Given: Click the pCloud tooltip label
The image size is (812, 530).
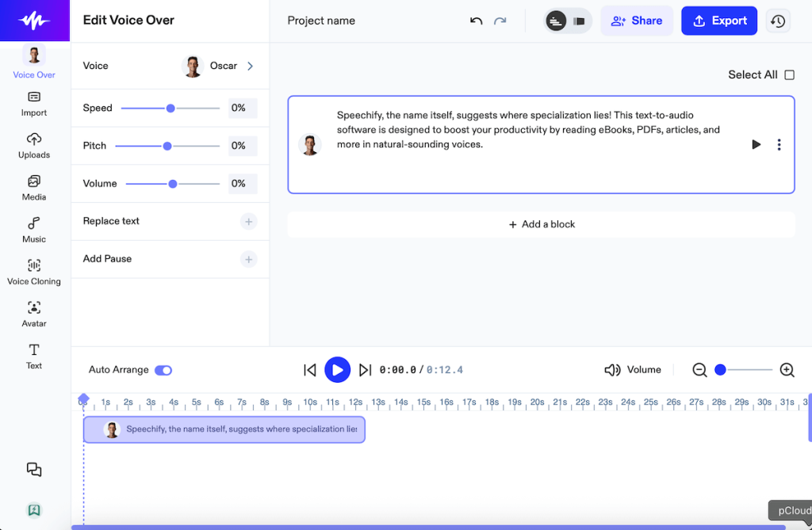Looking at the screenshot, I should (791, 511).
